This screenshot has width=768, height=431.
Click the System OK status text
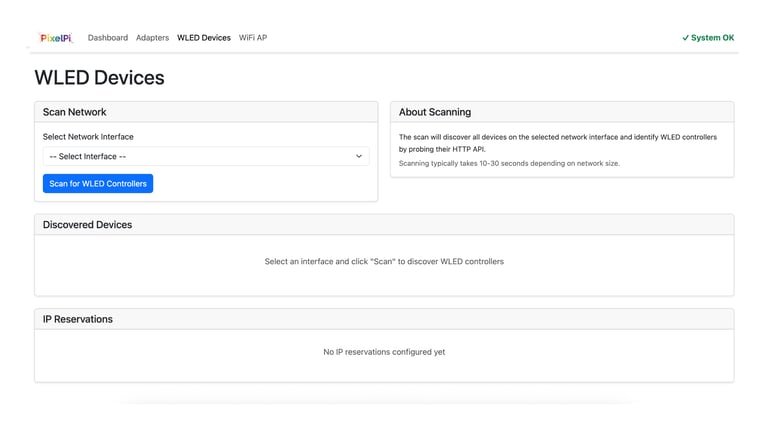tap(712, 38)
